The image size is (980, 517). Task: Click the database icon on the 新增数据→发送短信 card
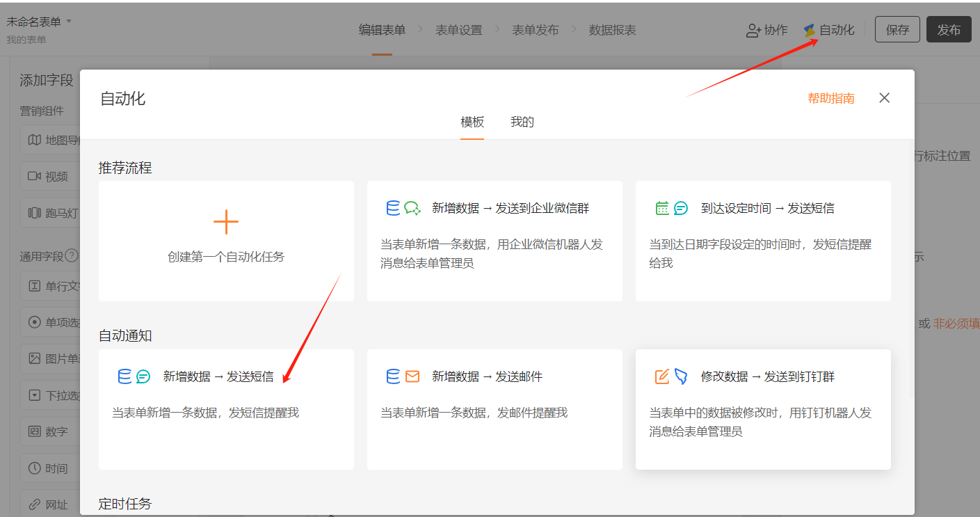(124, 376)
